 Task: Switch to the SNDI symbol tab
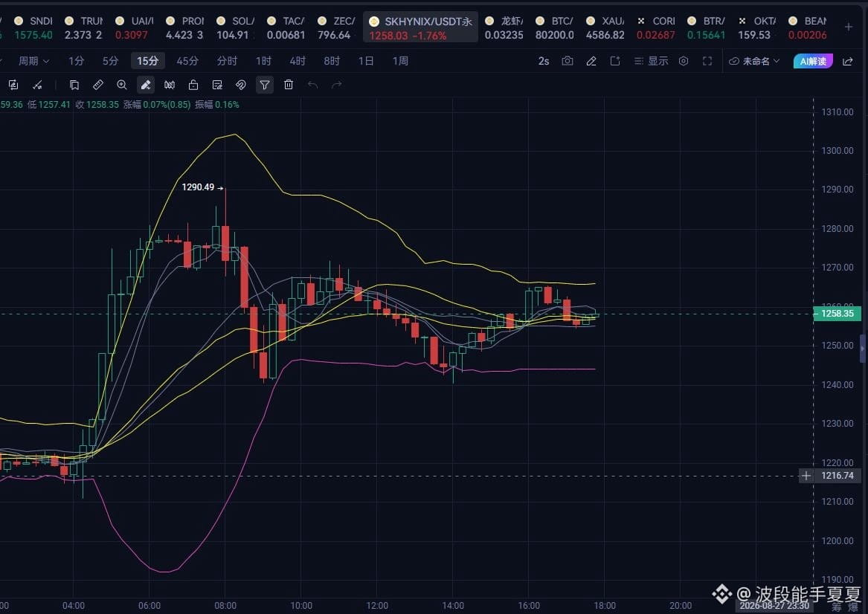33,28
